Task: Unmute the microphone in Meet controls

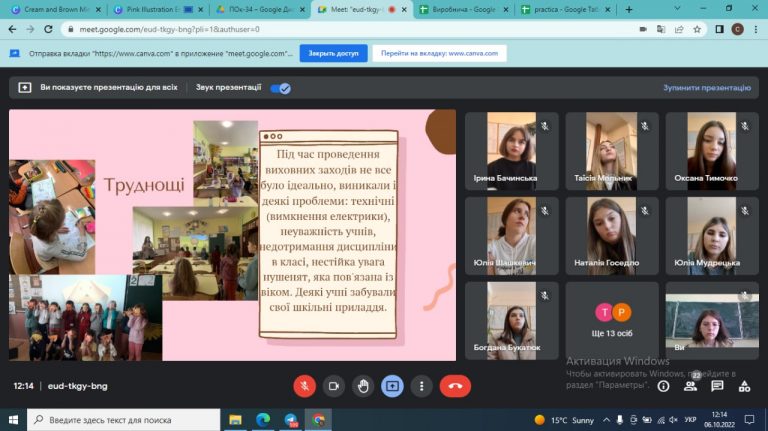Action: [304, 386]
